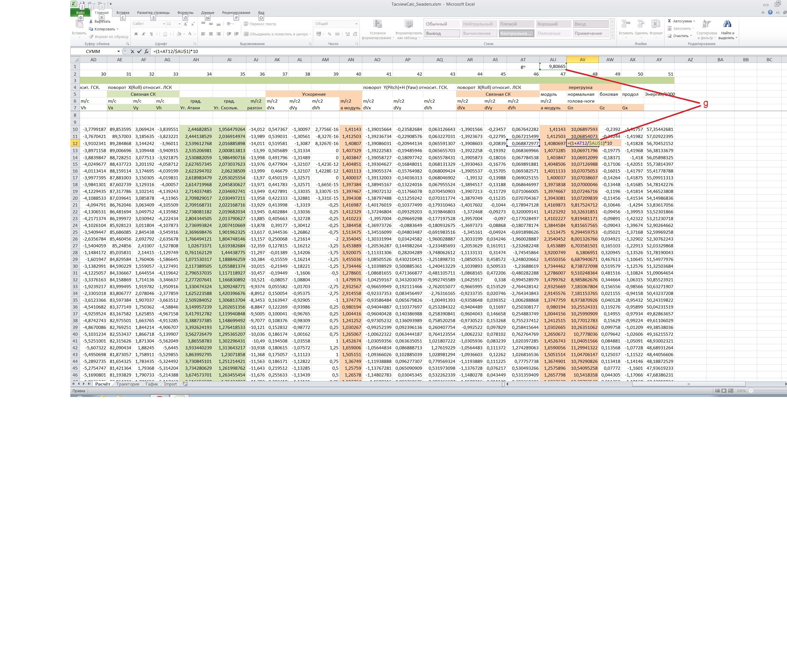Viewport: 787px width, 672px height.
Task: Toggle underline (Ч) formatting
Action: (x=151, y=34)
